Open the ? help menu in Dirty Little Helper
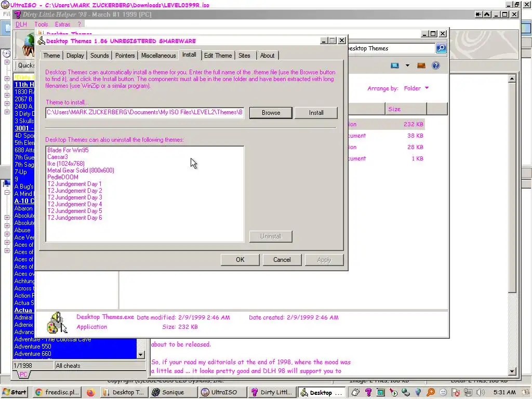 (x=79, y=24)
